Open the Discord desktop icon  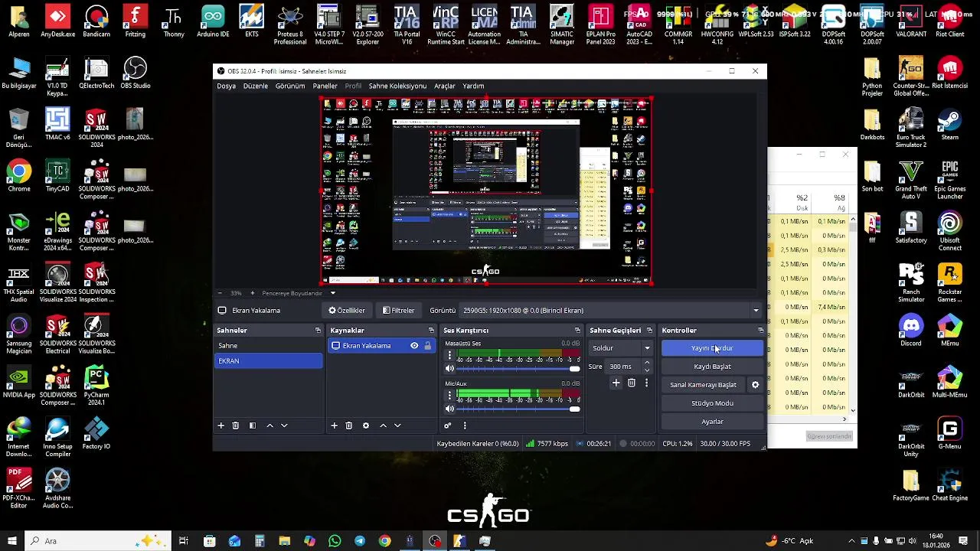(x=911, y=330)
